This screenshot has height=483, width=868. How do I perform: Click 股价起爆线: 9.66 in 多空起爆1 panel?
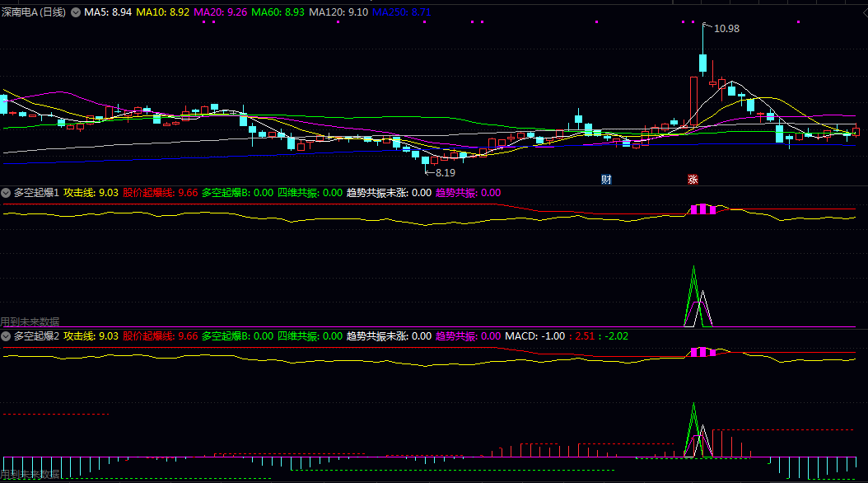pyautogui.click(x=161, y=193)
